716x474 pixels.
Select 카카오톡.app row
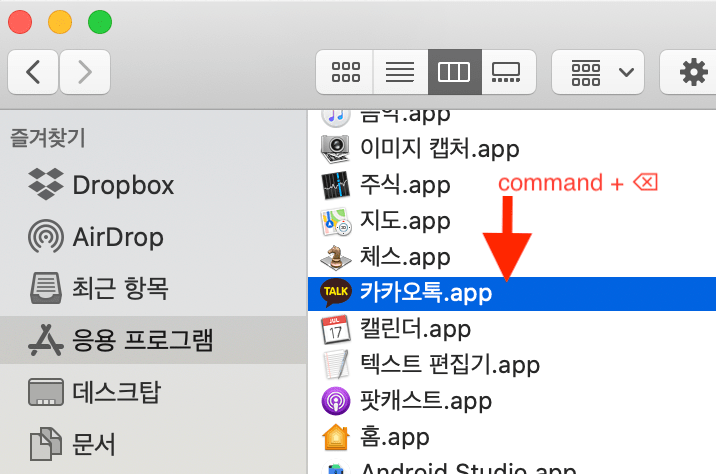coord(512,294)
